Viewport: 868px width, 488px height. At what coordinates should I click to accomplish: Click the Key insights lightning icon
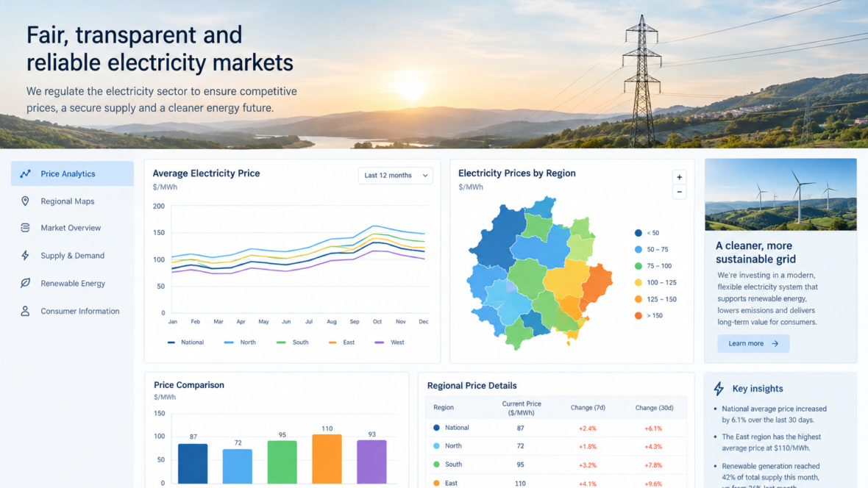click(719, 388)
